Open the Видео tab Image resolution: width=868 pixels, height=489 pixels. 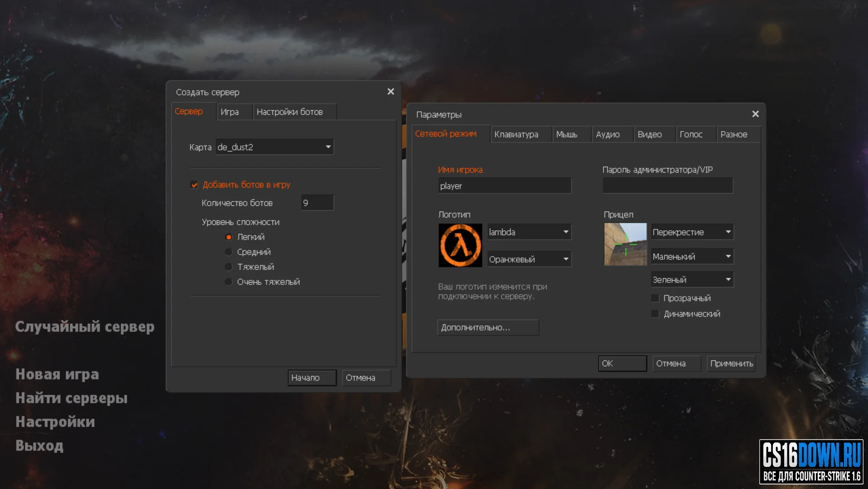pos(654,134)
